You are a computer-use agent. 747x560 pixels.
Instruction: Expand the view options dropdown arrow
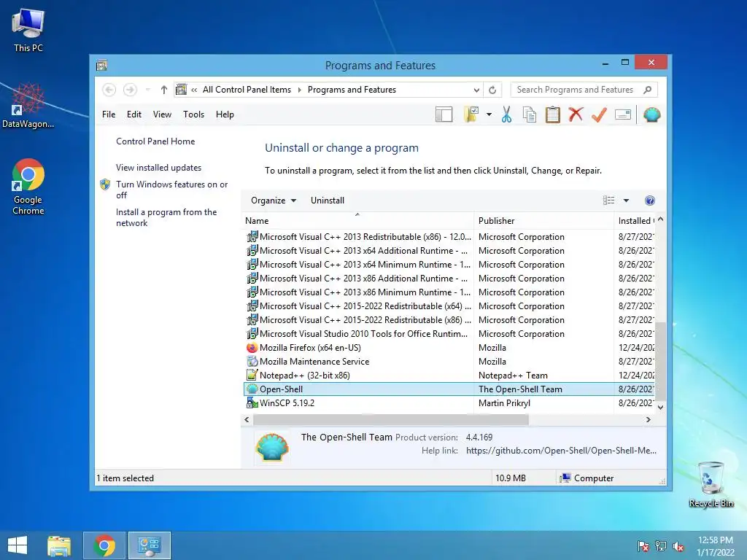click(x=626, y=201)
